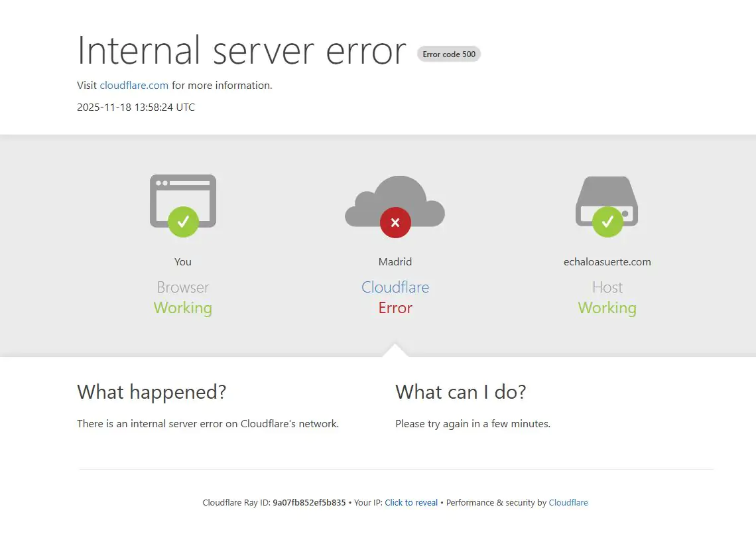756x548 pixels.
Task: Select the 'Internal server error' heading
Action: (241, 50)
